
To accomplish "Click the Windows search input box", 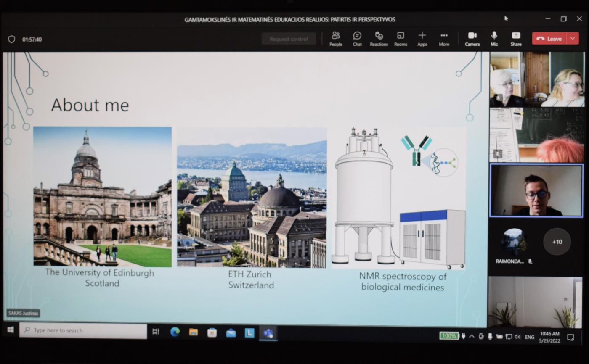I will pos(83,331).
